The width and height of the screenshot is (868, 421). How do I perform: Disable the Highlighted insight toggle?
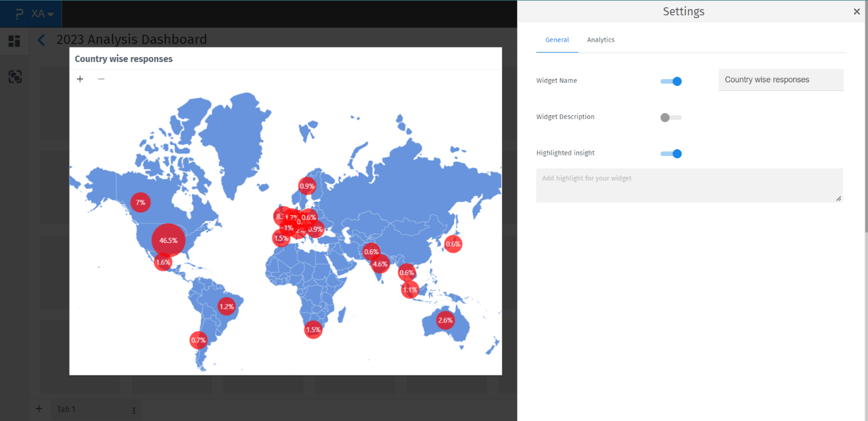coord(671,154)
